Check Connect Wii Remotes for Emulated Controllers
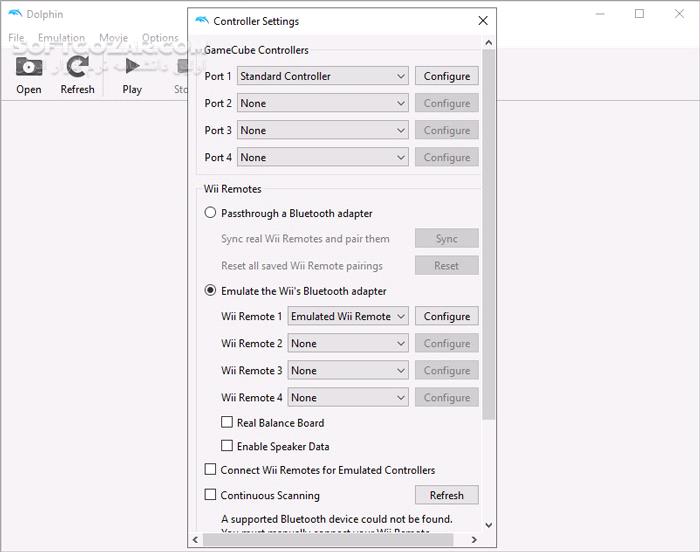 point(210,469)
